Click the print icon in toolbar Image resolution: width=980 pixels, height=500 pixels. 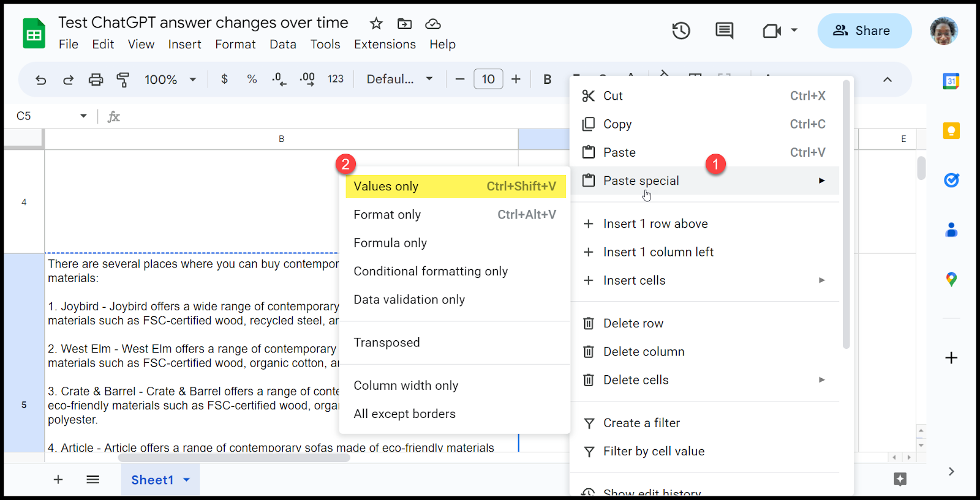pos(96,80)
